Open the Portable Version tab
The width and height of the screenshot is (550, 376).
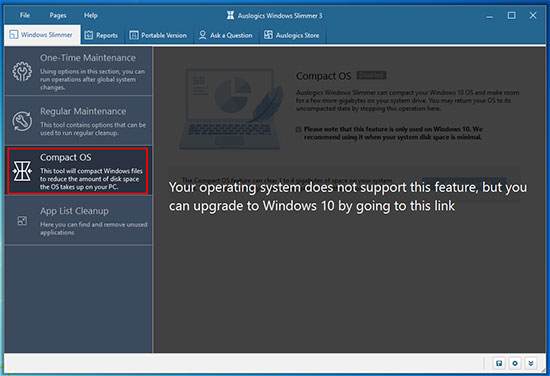pos(158,35)
